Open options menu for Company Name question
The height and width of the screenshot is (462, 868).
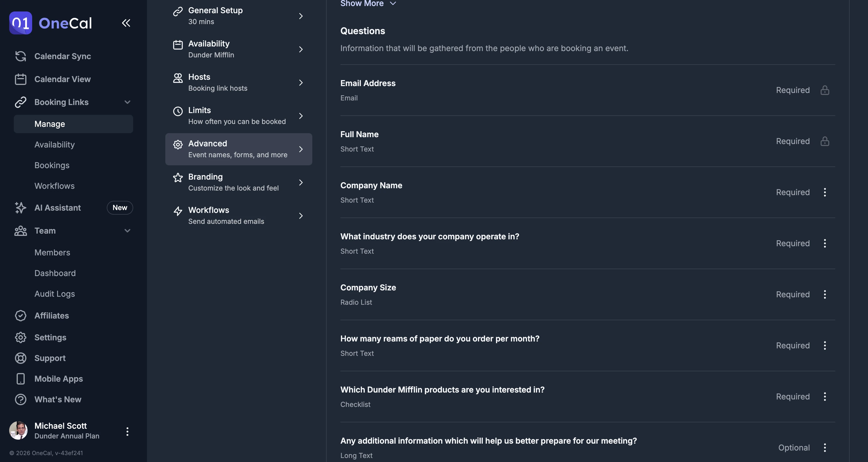point(825,193)
